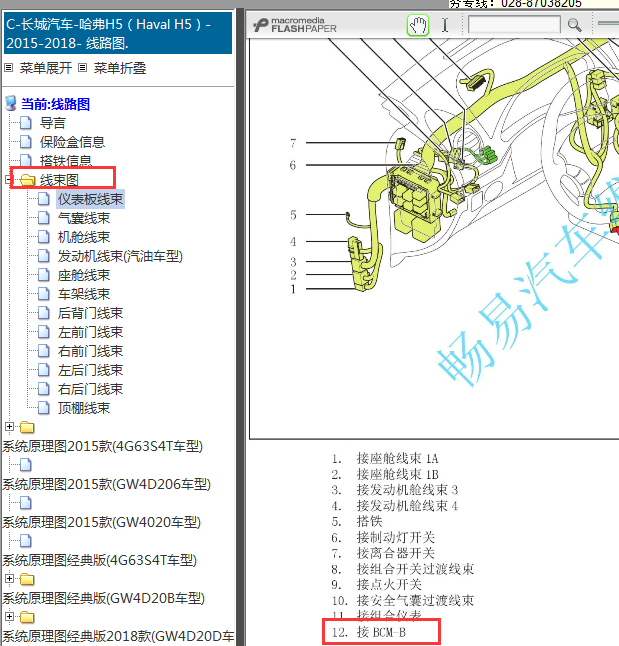
Task: Open the 顶棚线束 page
Action: tap(84, 407)
